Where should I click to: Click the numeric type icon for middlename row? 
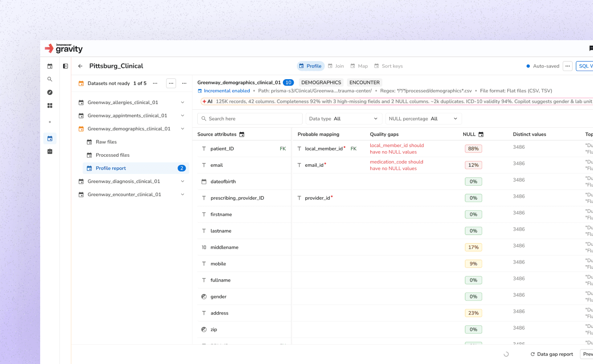click(204, 247)
